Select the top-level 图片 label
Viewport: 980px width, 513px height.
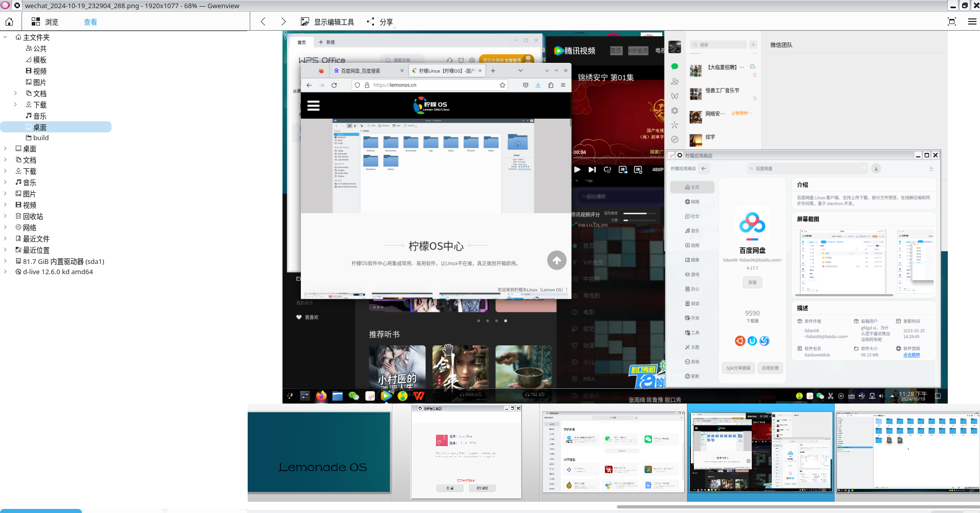(30, 194)
